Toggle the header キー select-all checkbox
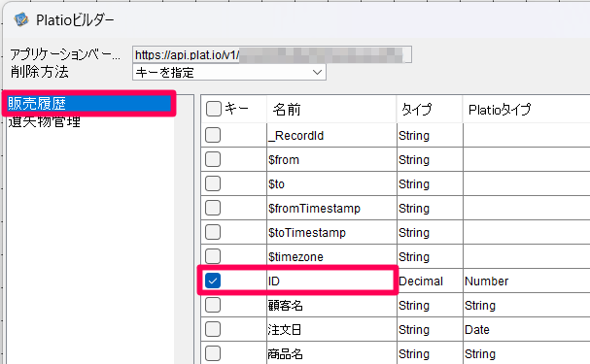This screenshot has height=364, width=590. tap(213, 109)
